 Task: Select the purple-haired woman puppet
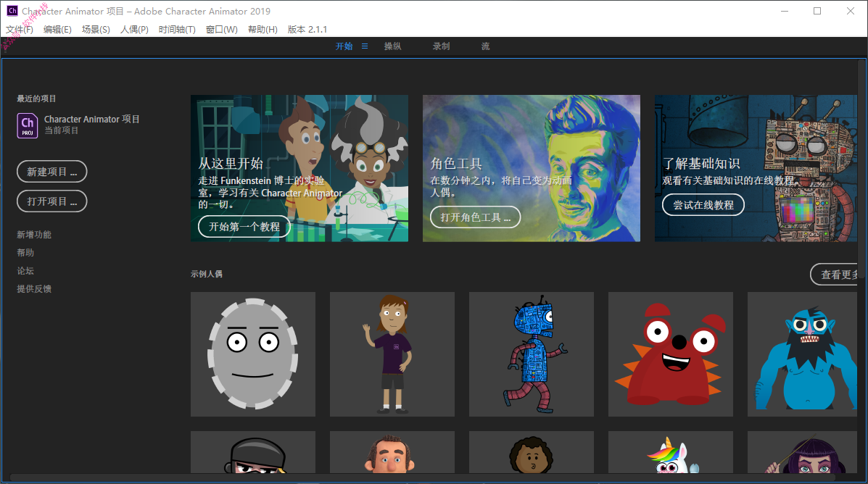tap(803, 452)
